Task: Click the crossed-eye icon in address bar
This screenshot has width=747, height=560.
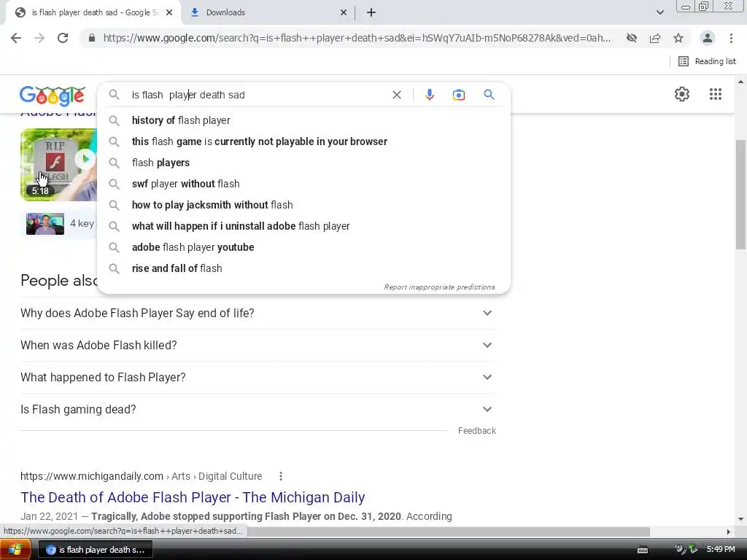Action: (x=632, y=38)
